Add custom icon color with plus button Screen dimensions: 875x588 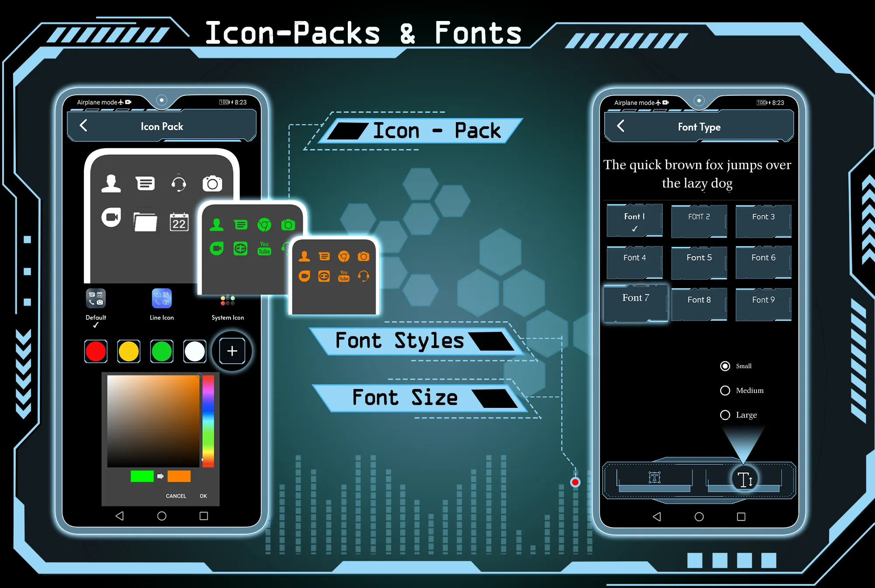[232, 351]
